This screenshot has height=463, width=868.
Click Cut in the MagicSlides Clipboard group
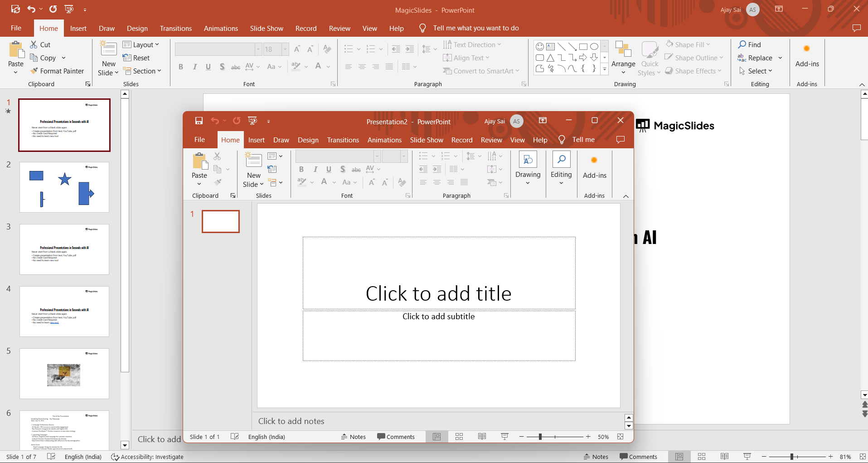coord(40,44)
